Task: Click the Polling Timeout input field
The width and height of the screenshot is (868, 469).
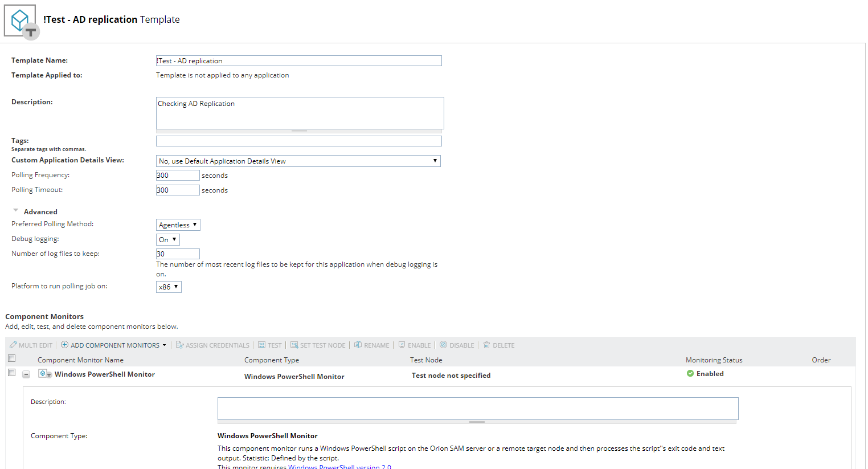Action: point(178,190)
